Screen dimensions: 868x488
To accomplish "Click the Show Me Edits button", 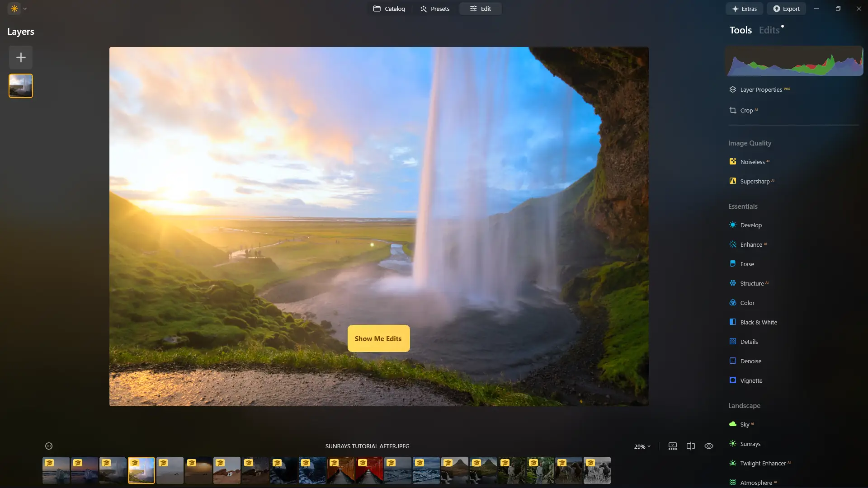I will [x=378, y=338].
